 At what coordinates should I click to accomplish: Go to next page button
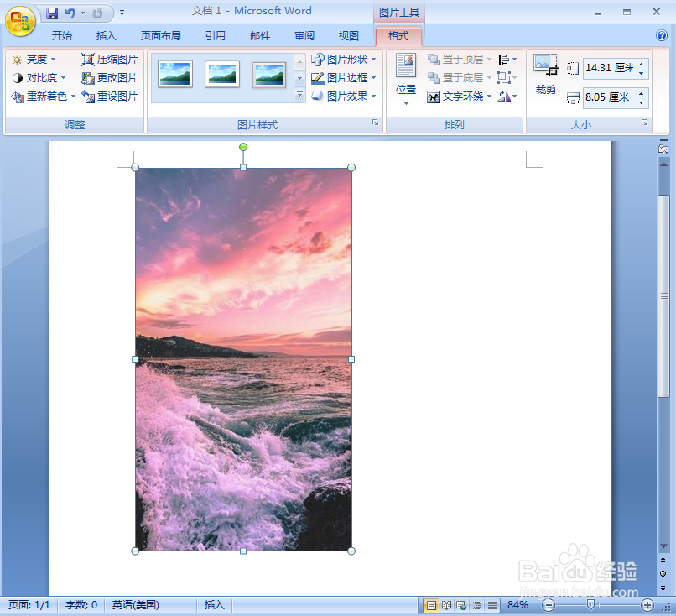click(663, 588)
